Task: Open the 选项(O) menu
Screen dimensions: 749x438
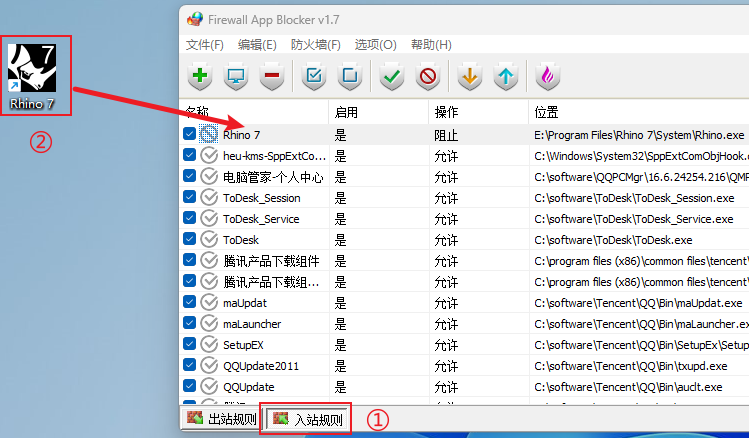Action: click(x=375, y=45)
